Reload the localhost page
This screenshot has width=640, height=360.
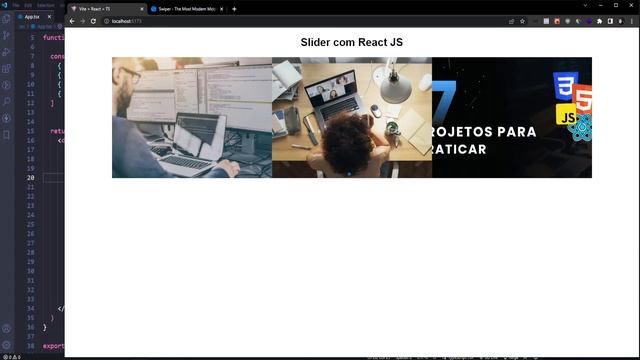click(x=93, y=21)
